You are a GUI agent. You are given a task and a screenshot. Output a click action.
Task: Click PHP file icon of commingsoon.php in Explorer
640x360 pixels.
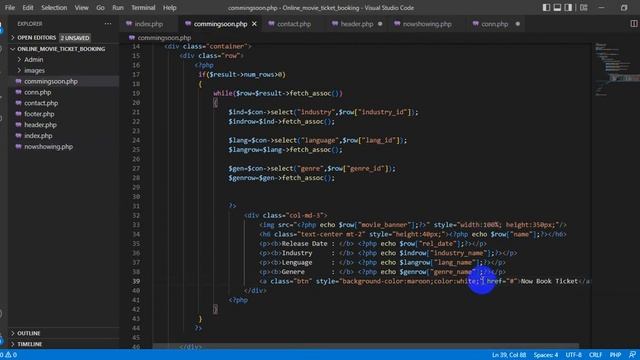click(x=18, y=81)
